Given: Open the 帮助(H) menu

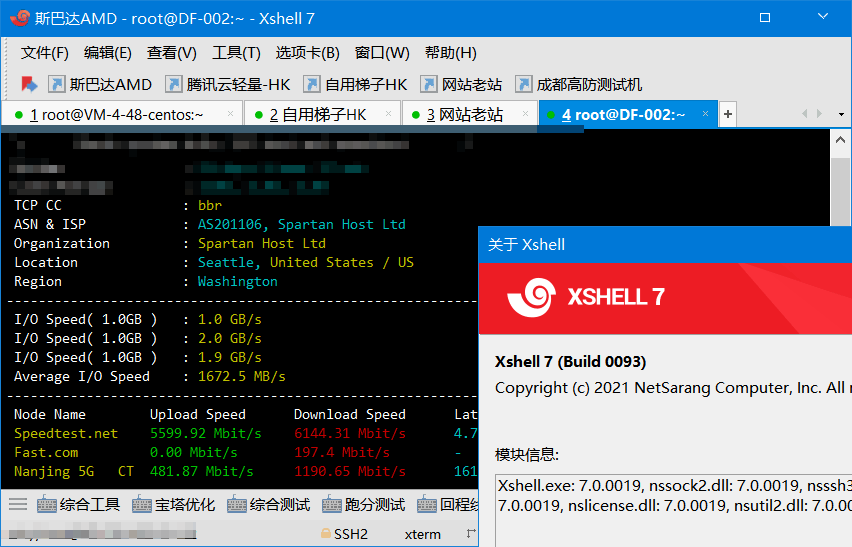Looking at the screenshot, I should [451, 53].
